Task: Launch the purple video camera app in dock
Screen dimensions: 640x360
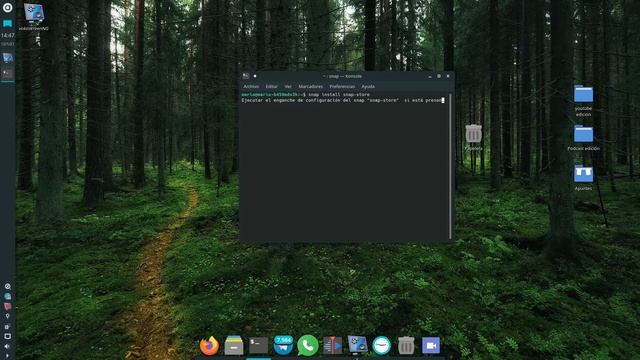Action: 431,346
